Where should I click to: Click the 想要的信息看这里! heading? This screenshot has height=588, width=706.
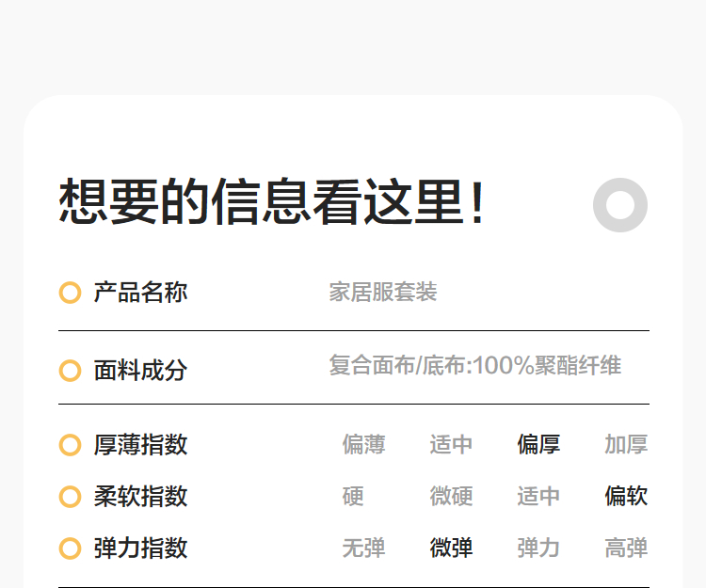(273, 202)
